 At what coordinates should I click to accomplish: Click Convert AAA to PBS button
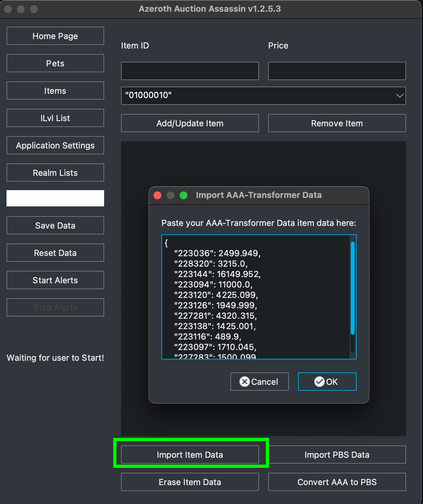(x=337, y=482)
